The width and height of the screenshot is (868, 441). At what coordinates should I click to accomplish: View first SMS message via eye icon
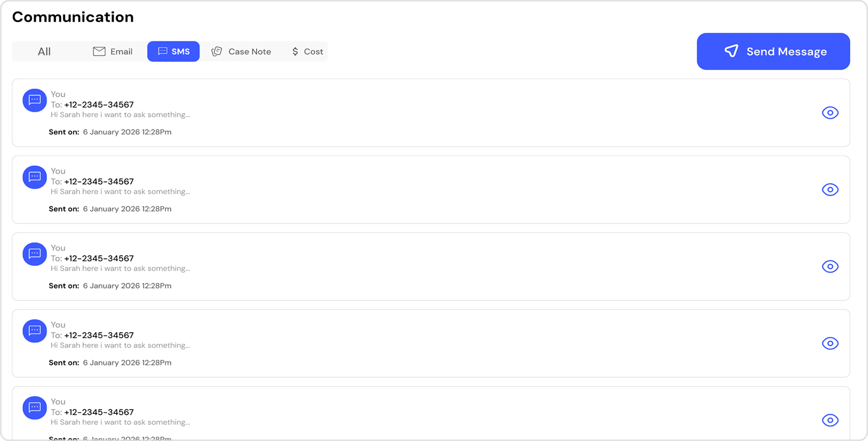830,113
